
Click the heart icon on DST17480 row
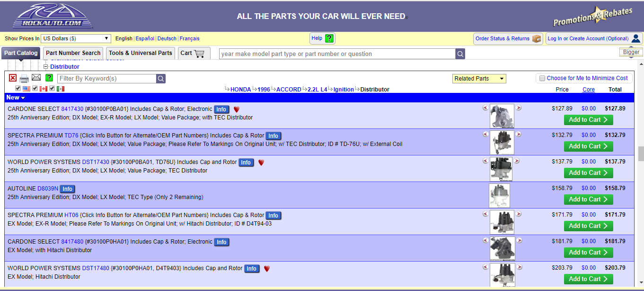tap(267, 269)
